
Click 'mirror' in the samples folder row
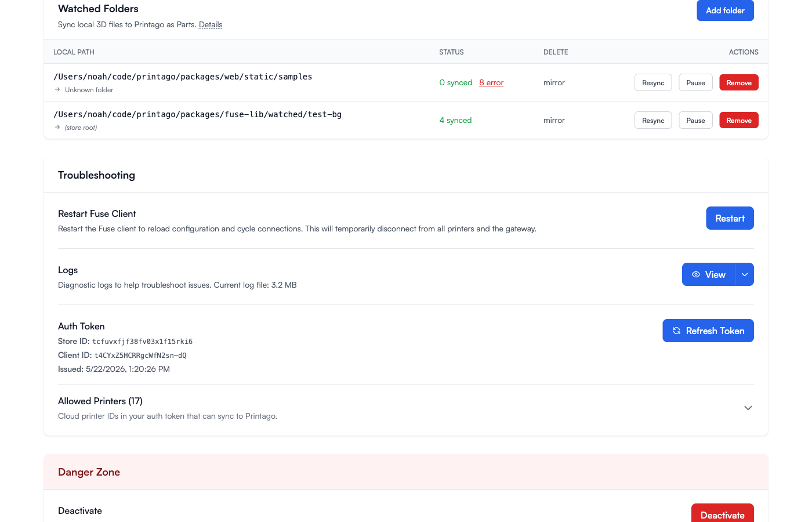[554, 82]
